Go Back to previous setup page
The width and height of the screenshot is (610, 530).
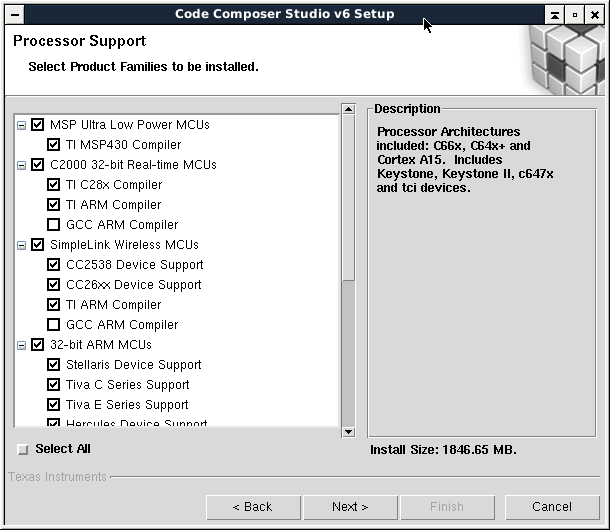pos(253,507)
